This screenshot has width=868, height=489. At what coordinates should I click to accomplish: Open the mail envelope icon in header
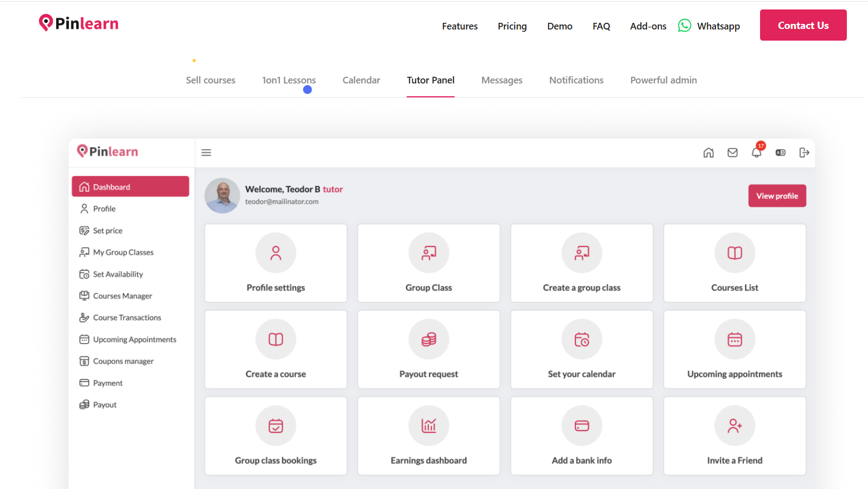pos(732,152)
